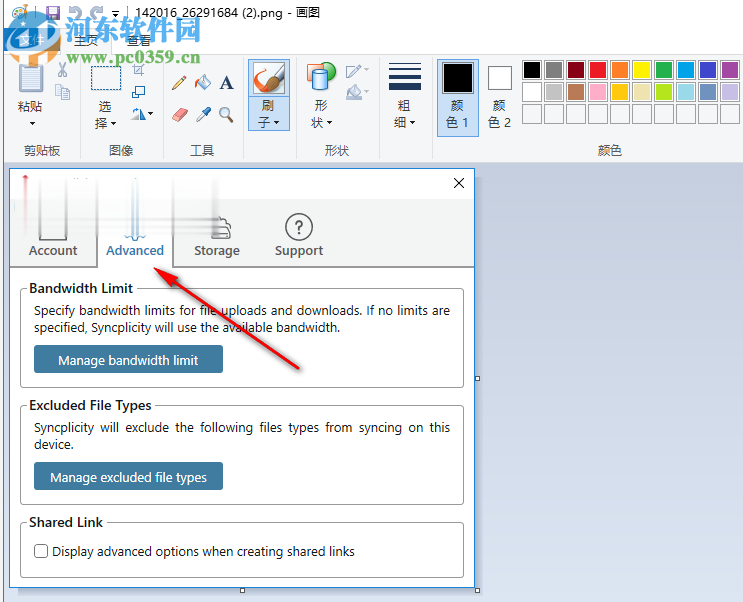Click the Paste clipboard icon
This screenshot has width=743, height=602.
pos(31,78)
